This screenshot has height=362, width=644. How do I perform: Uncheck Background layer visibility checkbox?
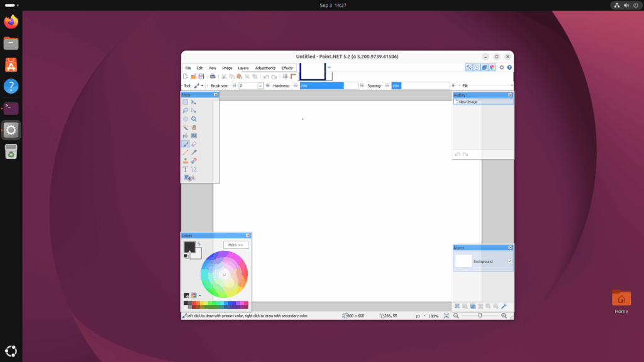(x=509, y=261)
